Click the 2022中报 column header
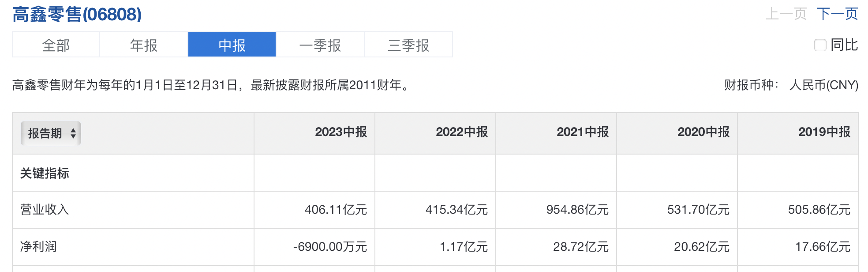Image resolution: width=868 pixels, height=272 pixels. [462, 132]
